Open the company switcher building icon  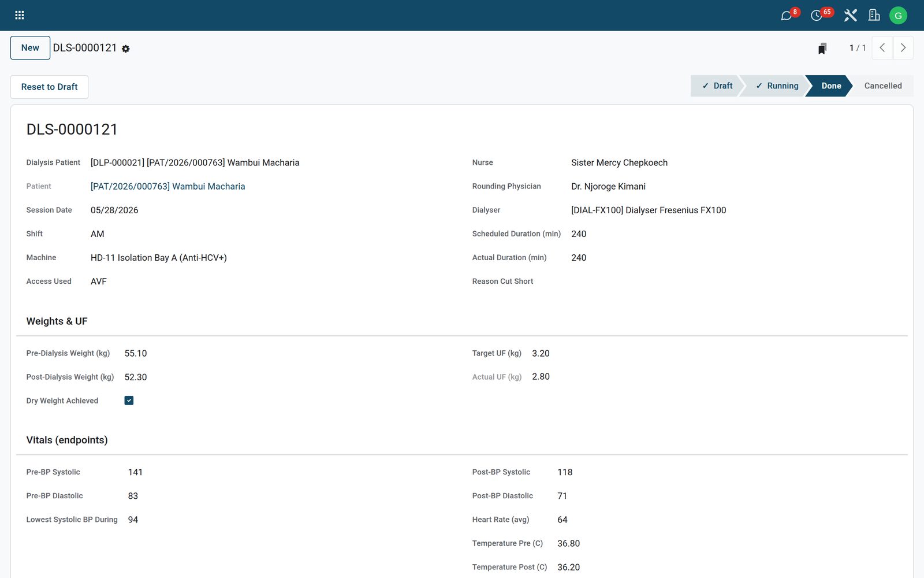874,15
